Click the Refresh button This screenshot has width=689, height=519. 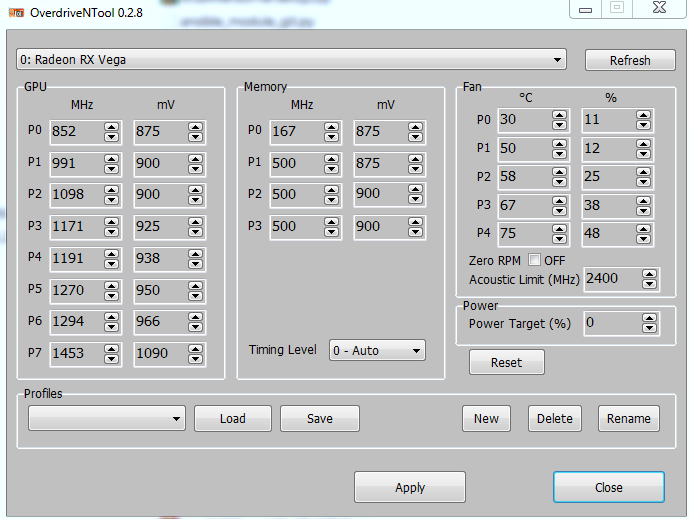pos(630,60)
